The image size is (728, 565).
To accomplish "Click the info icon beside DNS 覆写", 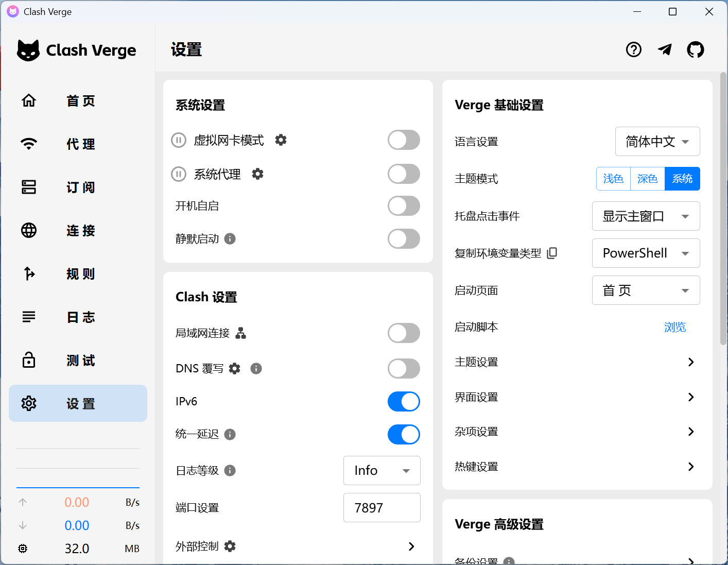I will 256,368.
